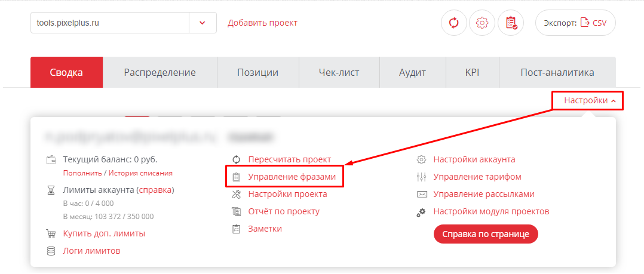
Task: Click the CSV export file icon
Action: pos(584,23)
